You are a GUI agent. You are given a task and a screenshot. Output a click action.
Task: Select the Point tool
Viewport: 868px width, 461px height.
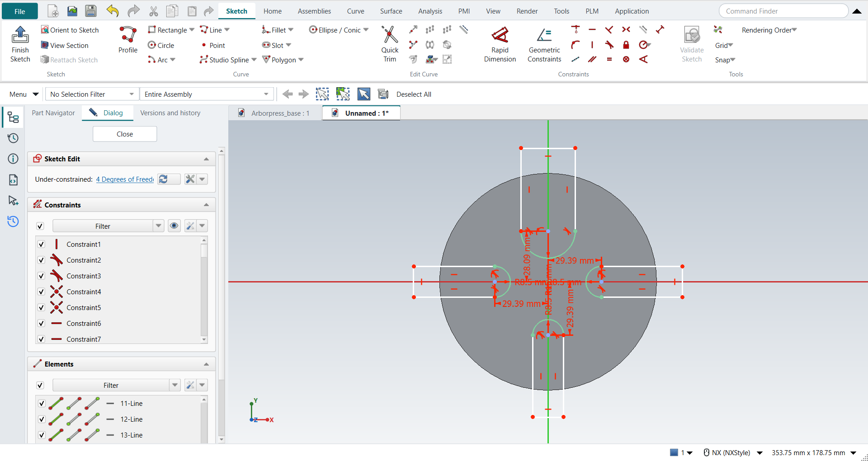[x=213, y=45]
